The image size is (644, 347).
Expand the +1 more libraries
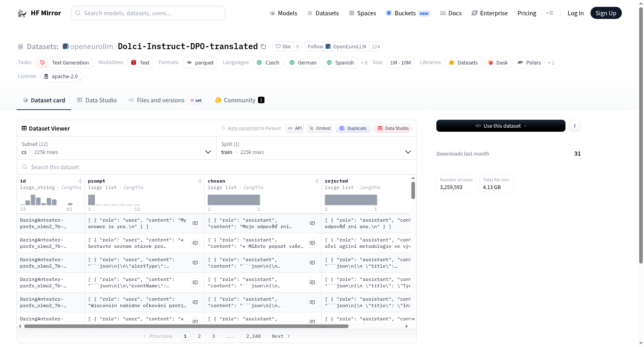click(551, 62)
